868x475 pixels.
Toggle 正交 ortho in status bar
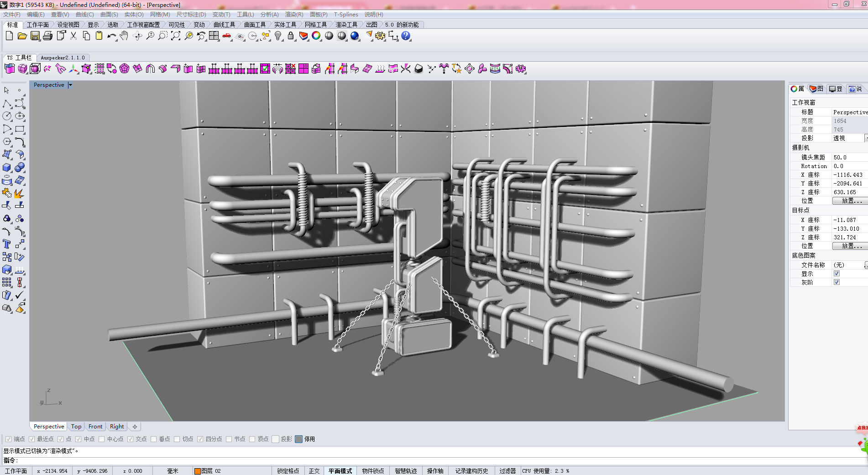click(x=314, y=471)
